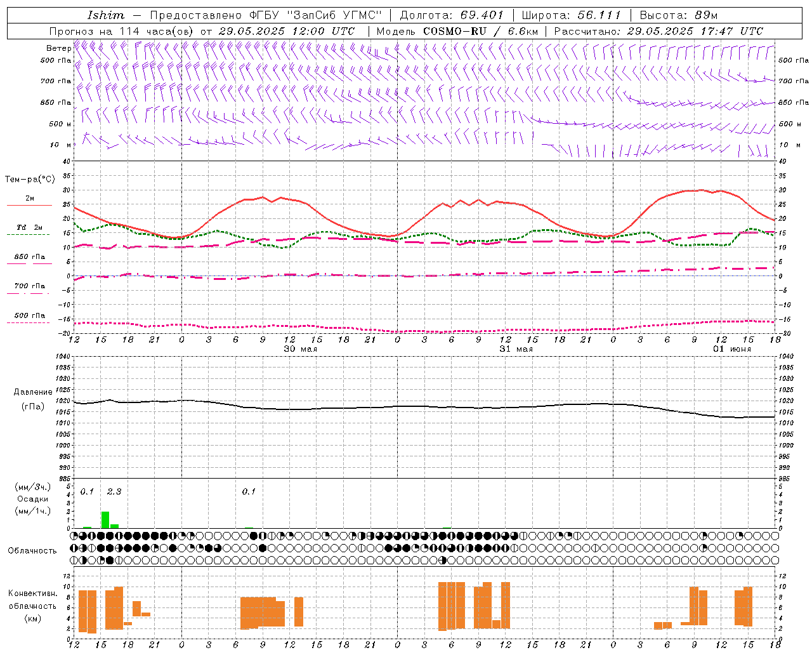Click the "Облачность" cloud cover label

point(32,551)
